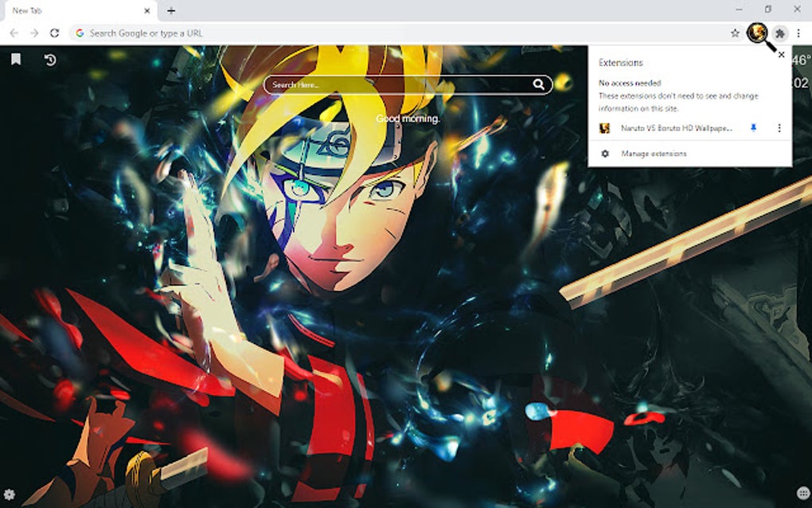Click the Good morning greeting text
The image size is (812, 508).
pos(408,119)
